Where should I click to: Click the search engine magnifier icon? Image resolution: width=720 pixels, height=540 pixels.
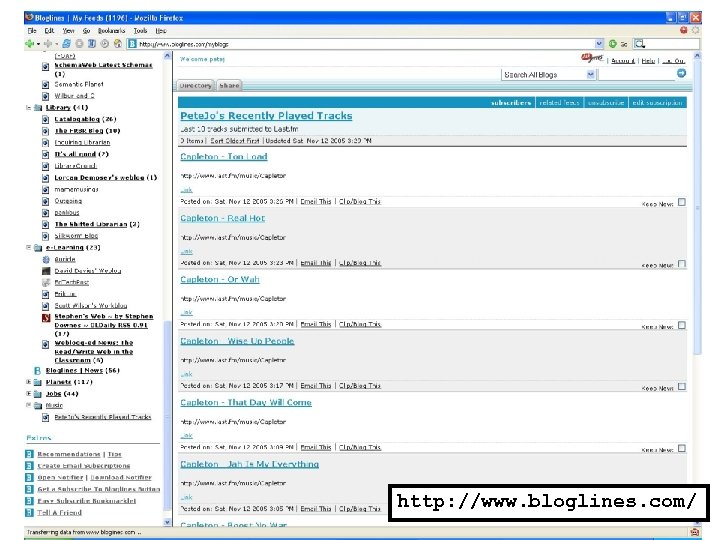pyautogui.click(x=640, y=44)
